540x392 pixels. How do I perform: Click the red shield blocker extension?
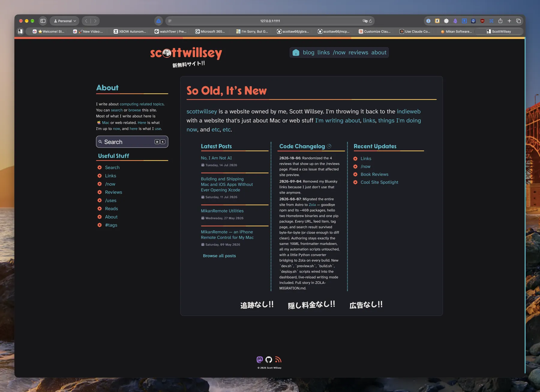tap(482, 21)
